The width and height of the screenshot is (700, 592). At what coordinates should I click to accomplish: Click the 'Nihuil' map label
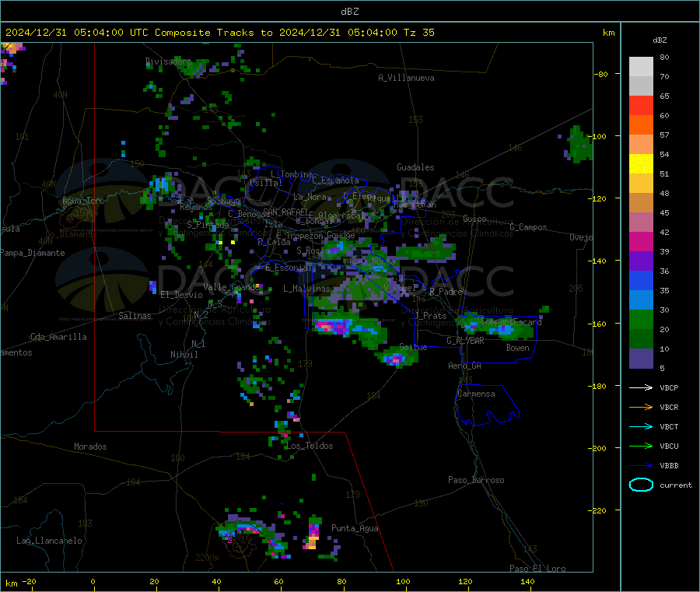[184, 355]
